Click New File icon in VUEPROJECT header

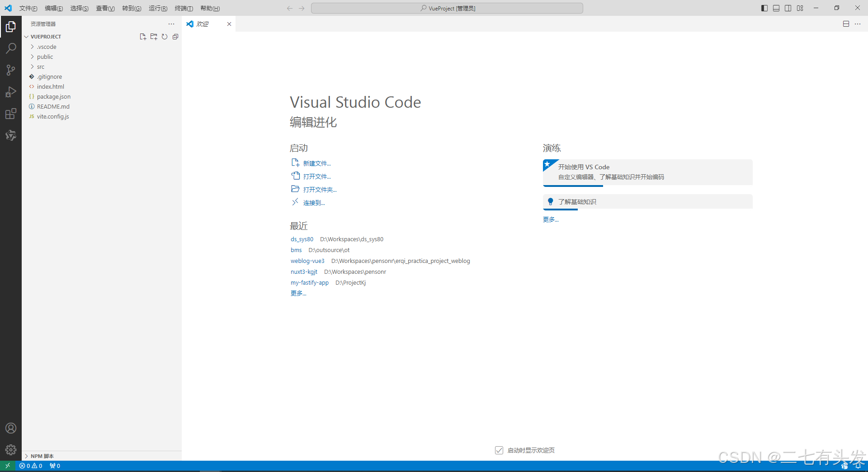pyautogui.click(x=143, y=37)
